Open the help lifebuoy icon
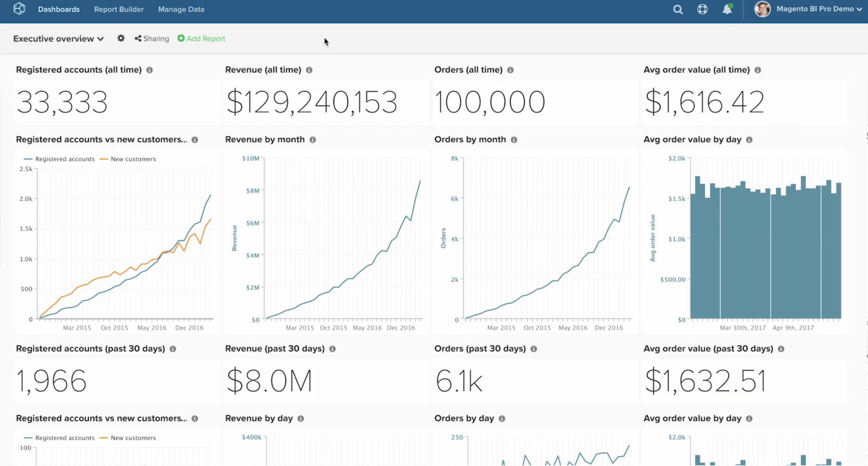 point(702,9)
